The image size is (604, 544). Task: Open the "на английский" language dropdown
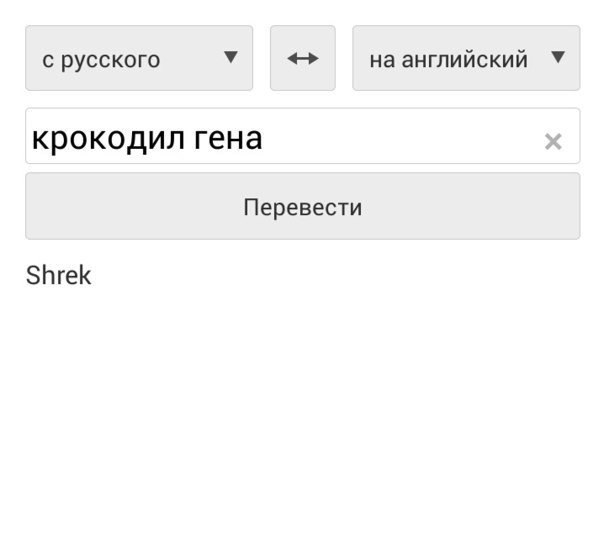pyautogui.click(x=466, y=59)
